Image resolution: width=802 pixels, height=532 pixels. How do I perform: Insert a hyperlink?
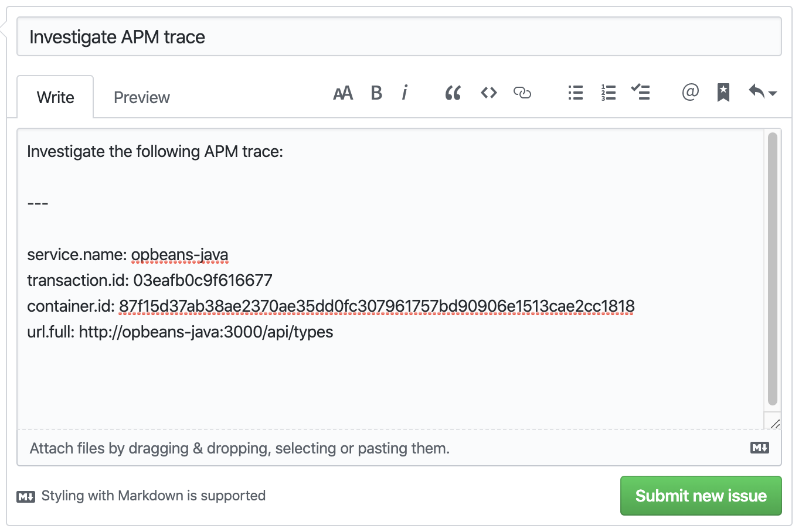522,93
